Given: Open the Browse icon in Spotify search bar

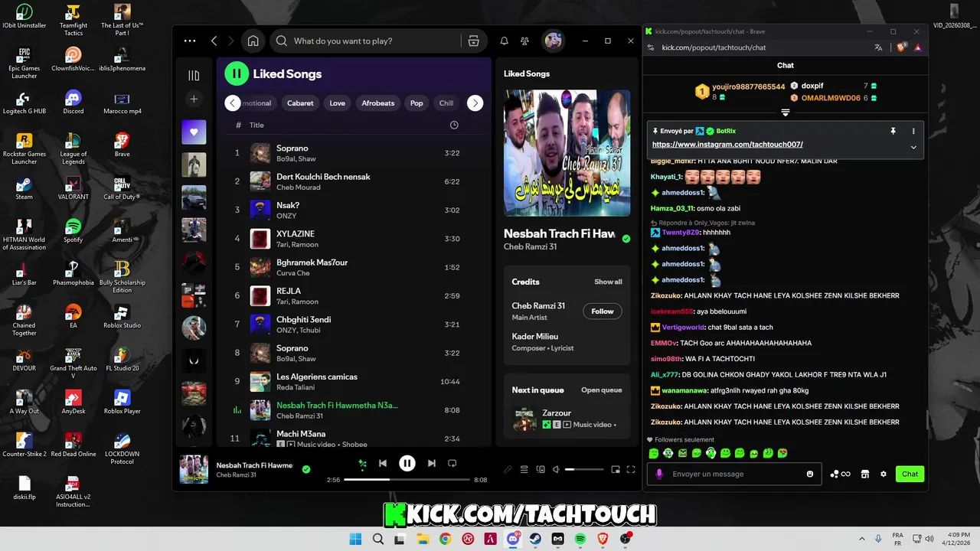Looking at the screenshot, I should [x=473, y=41].
